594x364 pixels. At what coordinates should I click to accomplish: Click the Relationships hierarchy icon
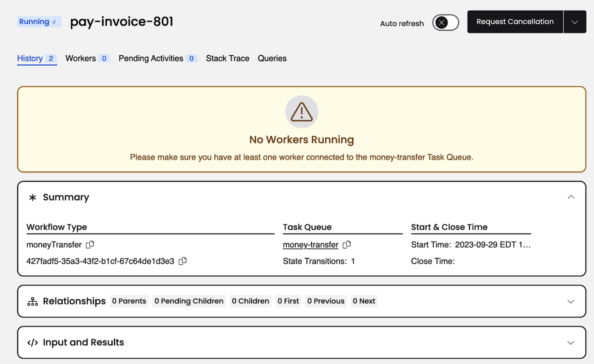(33, 301)
